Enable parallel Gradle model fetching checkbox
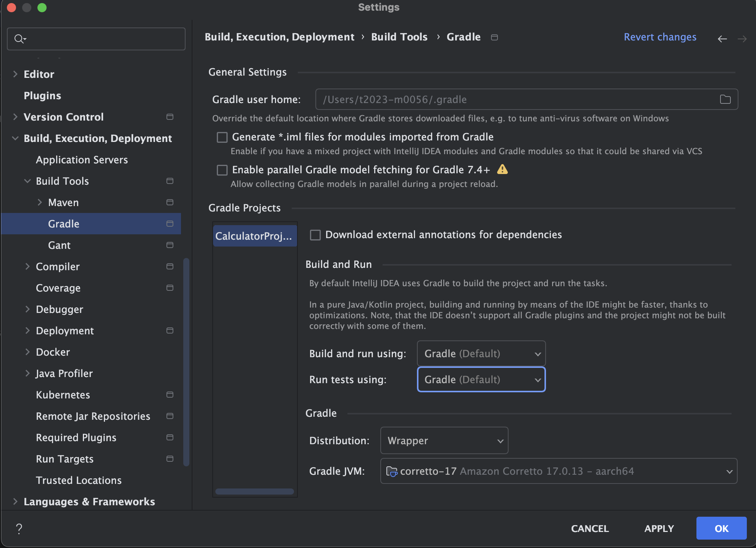Viewport: 756px width, 548px height. (222, 170)
